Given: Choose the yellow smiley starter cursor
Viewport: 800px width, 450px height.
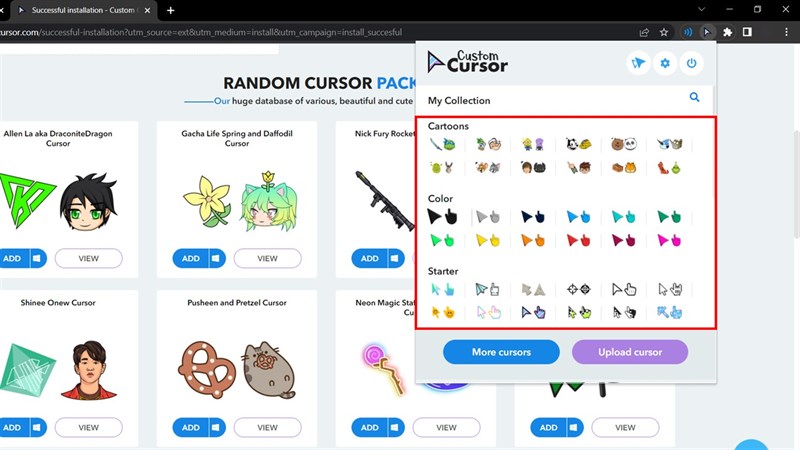Looking at the screenshot, I should pos(442,312).
